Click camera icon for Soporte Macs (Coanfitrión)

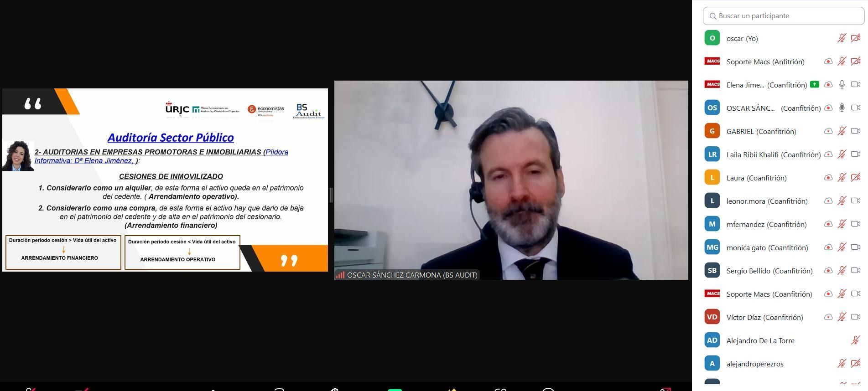(856, 294)
